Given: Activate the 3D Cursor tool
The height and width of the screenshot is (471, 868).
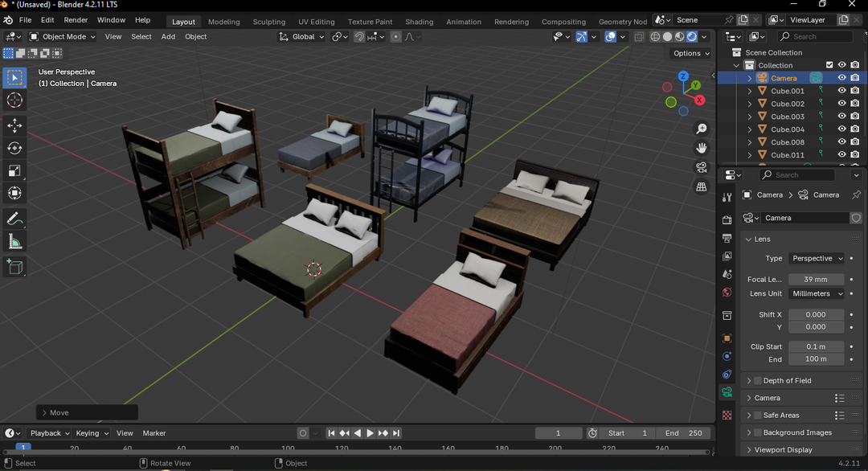Looking at the screenshot, I should (x=15, y=100).
